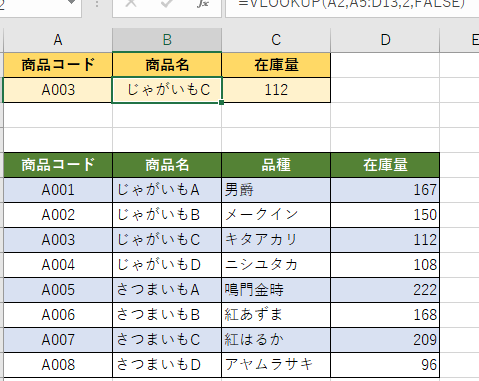479x381 pixels.
Task: Select column C header
Action: pyautogui.click(x=276, y=40)
